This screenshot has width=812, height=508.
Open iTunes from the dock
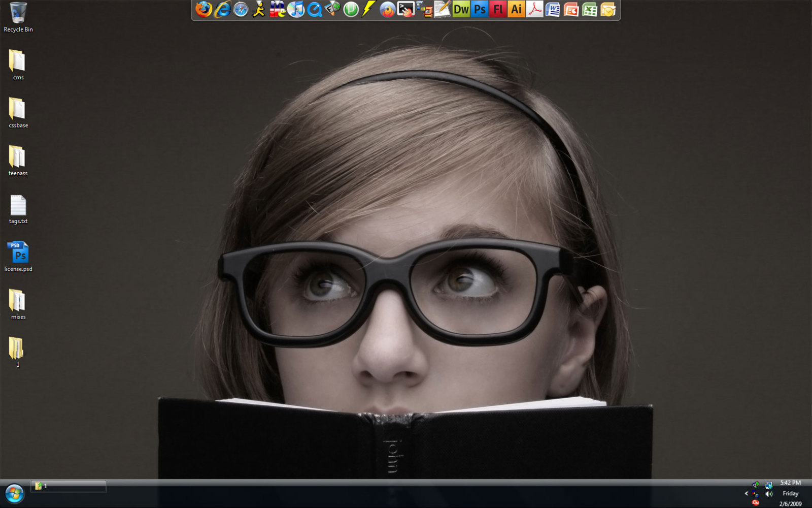pyautogui.click(x=296, y=9)
